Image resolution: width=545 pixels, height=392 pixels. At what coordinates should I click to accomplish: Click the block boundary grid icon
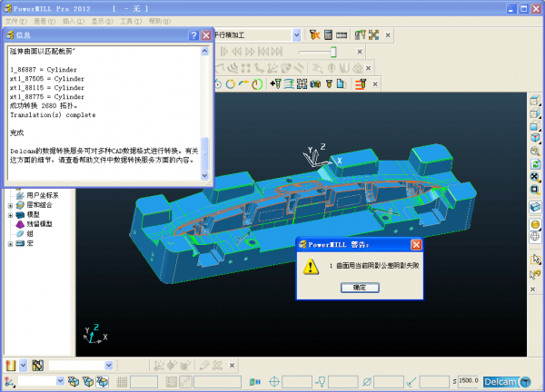pos(302,84)
